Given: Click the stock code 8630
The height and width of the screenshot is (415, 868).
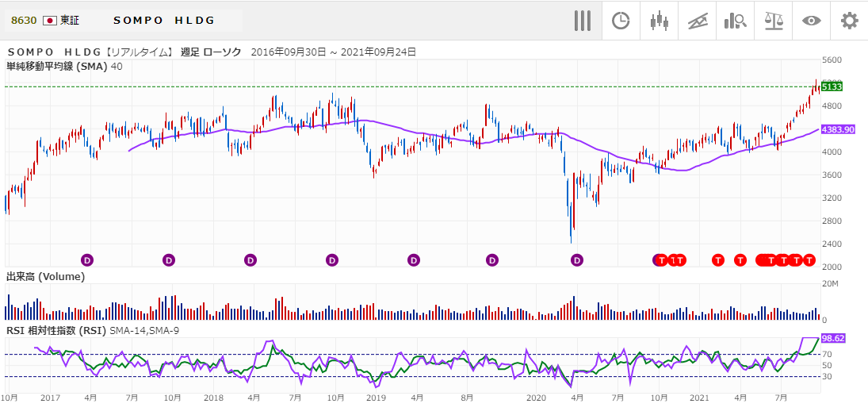Looking at the screenshot, I should tap(24, 21).
